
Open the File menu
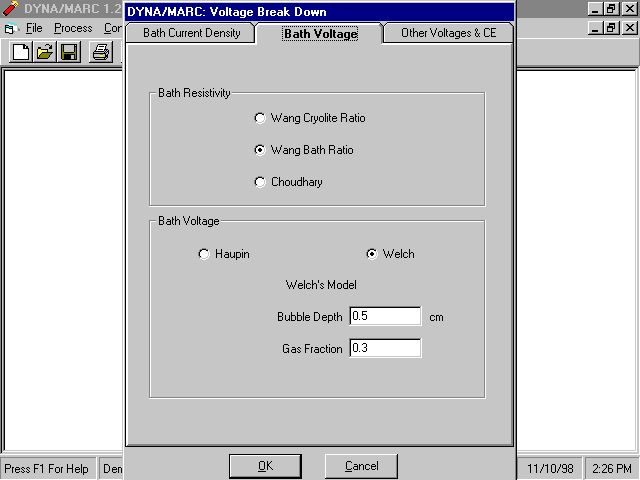(34, 28)
